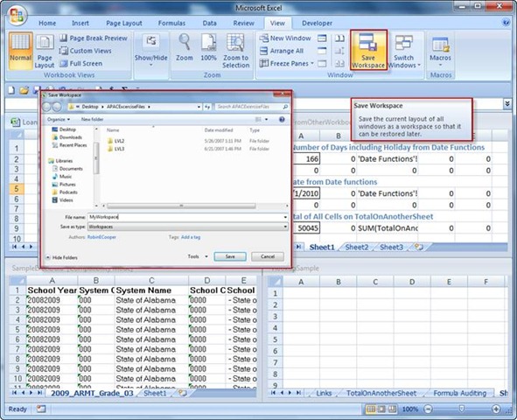517x420 pixels.
Task: Click the macro record icon in status bar
Action: point(41,409)
